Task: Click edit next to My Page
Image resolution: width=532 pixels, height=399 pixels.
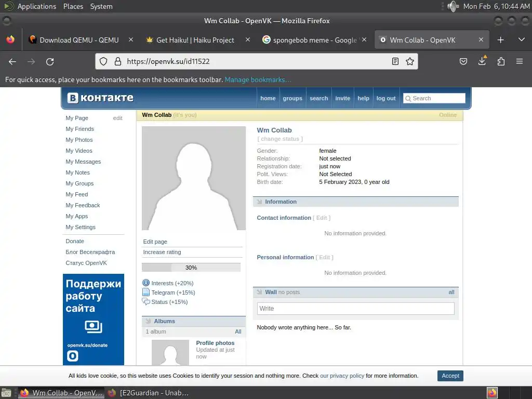Action: tap(118, 118)
